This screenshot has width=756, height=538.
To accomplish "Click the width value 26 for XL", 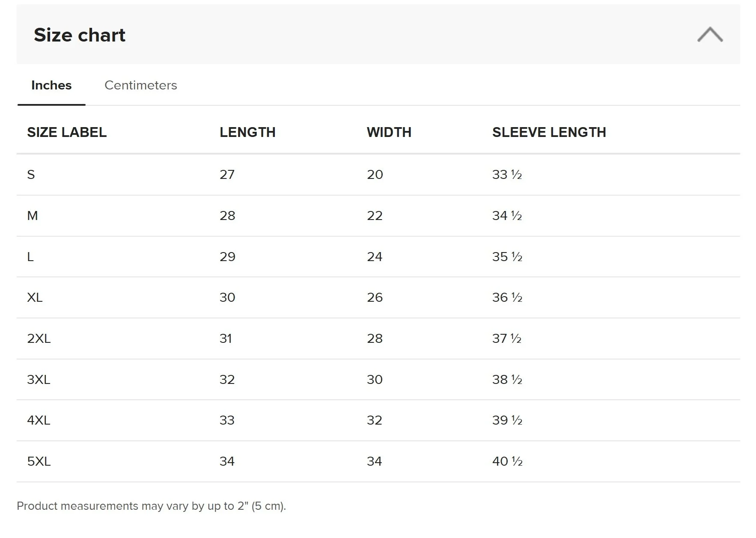I will 375,297.
